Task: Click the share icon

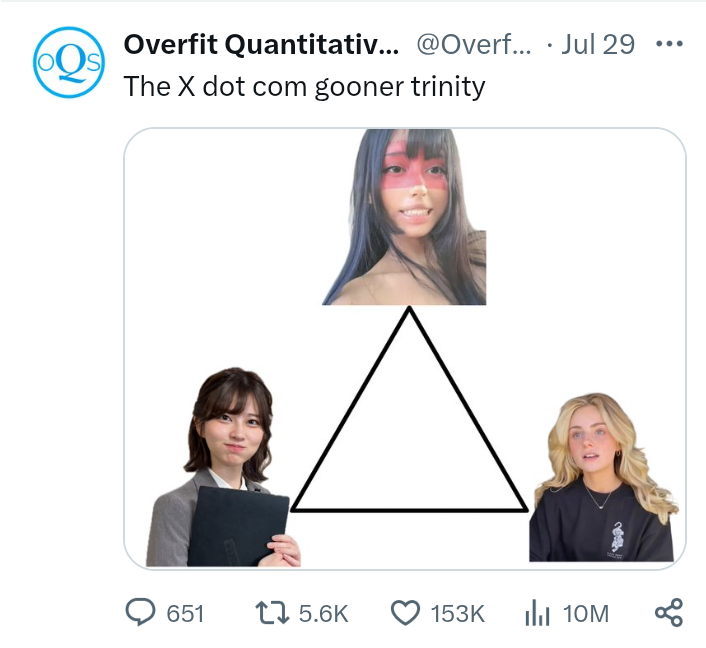Action: 668,612
